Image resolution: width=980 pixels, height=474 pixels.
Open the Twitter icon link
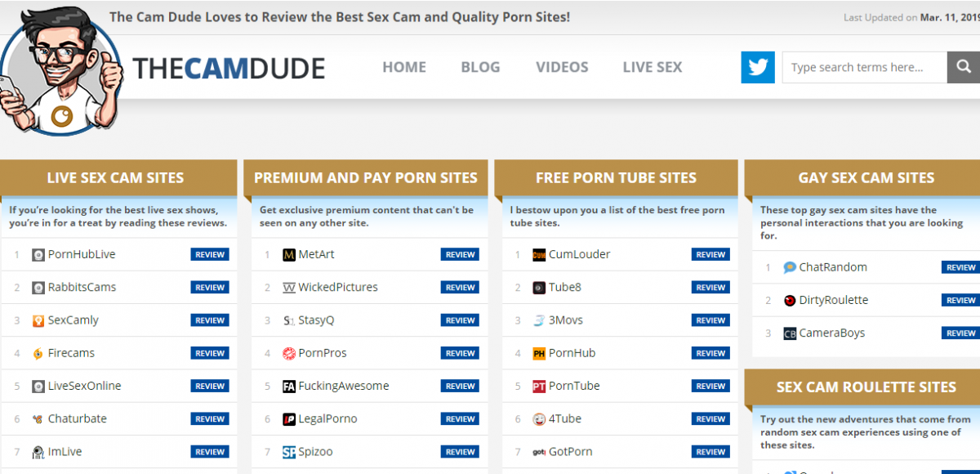758,67
